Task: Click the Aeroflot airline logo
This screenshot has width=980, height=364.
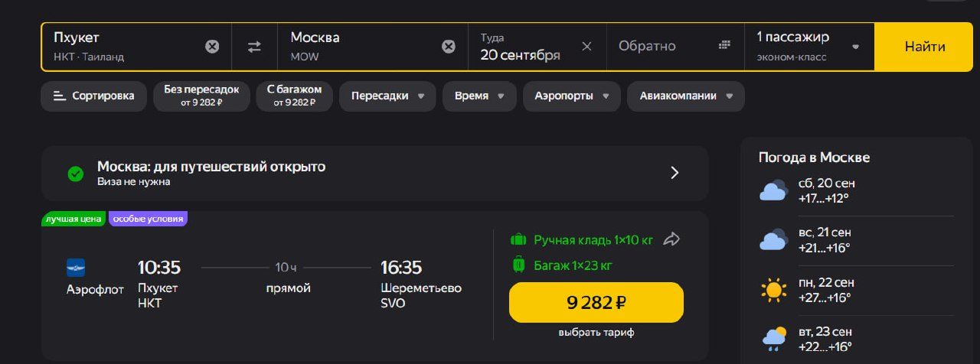Action: click(76, 268)
